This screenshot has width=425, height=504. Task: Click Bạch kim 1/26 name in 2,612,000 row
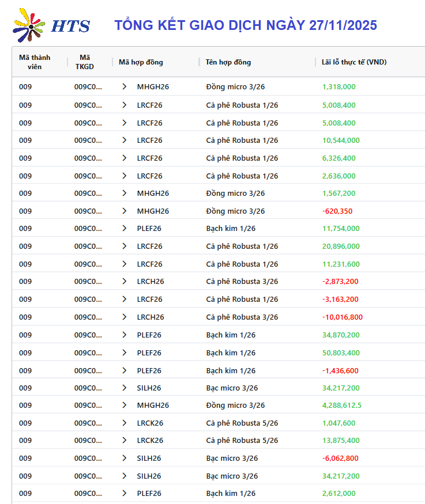(231, 493)
